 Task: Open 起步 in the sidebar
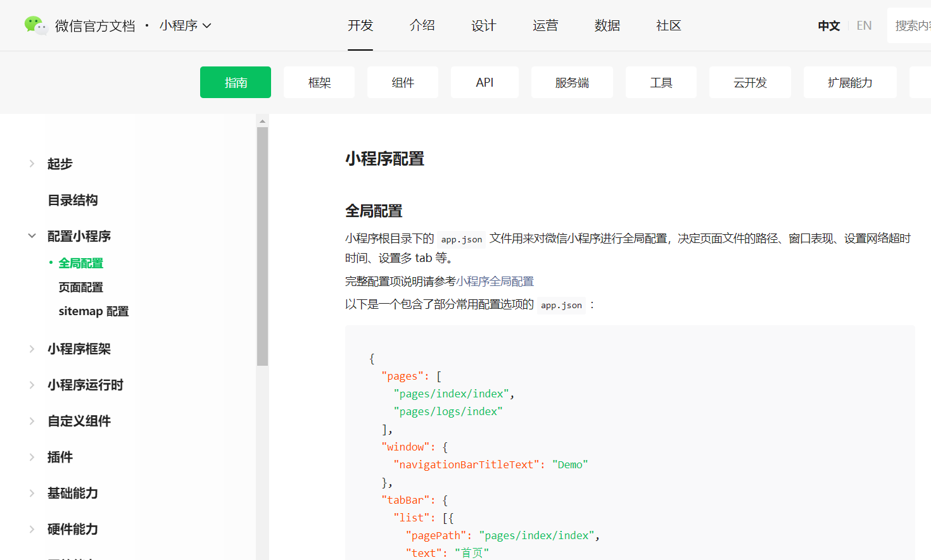(x=60, y=164)
